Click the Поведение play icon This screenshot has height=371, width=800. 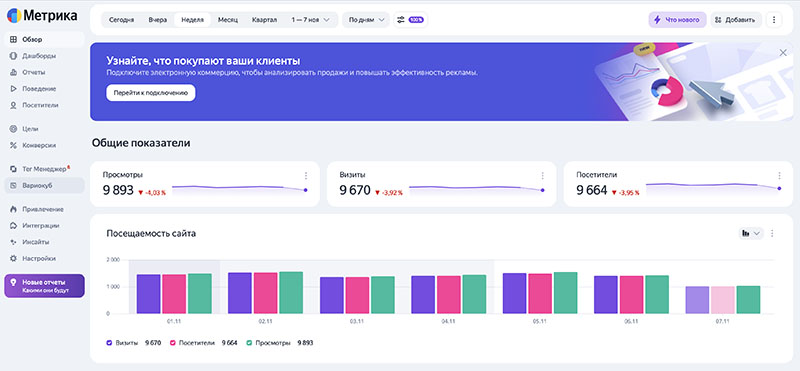[x=13, y=88]
